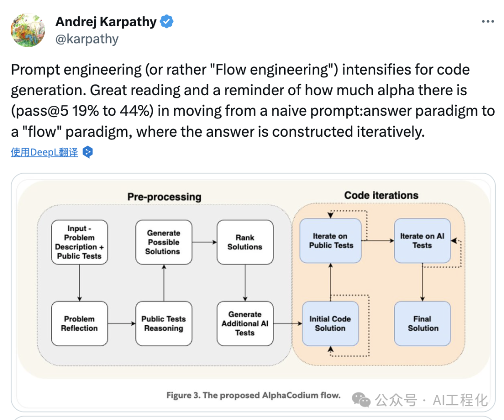Click Andrej Karpathy's profile avatar

28,29
